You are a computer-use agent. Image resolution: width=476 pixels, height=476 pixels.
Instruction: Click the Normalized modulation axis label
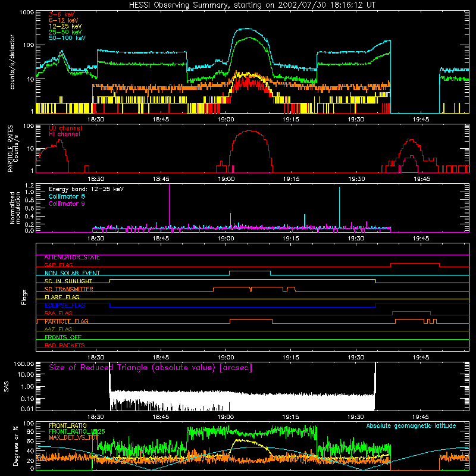click(15, 208)
